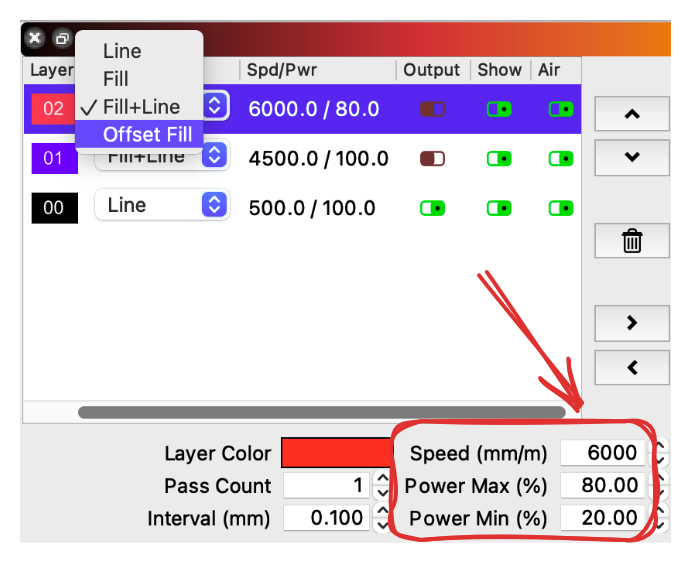Click the left chevron arrow button

[631, 367]
